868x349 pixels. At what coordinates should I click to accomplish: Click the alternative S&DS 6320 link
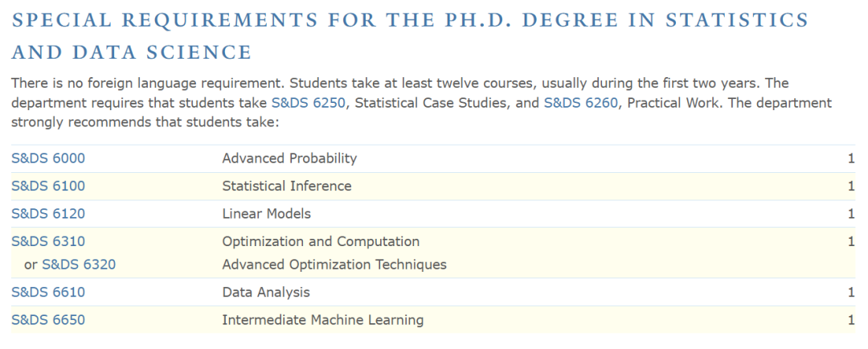pyautogui.click(x=79, y=265)
